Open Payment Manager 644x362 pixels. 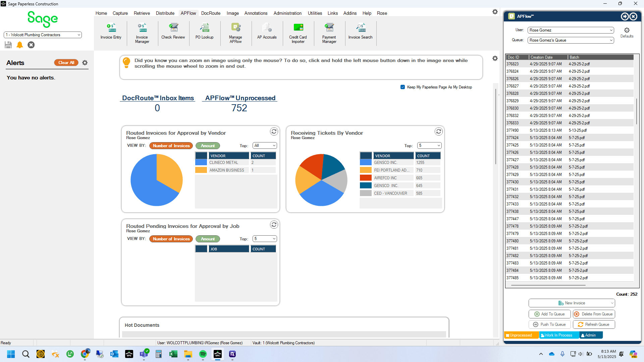click(x=329, y=33)
